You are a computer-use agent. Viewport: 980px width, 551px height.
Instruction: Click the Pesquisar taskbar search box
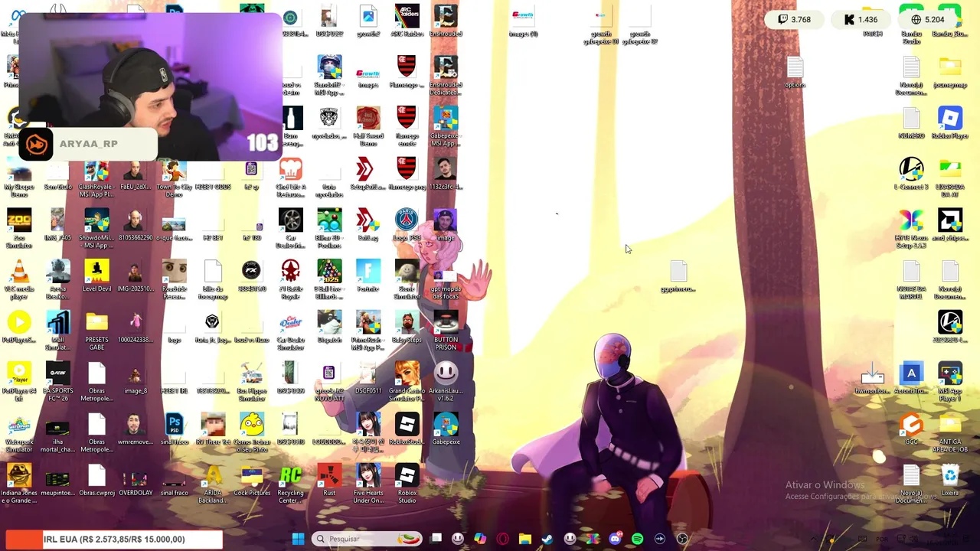pos(367,539)
